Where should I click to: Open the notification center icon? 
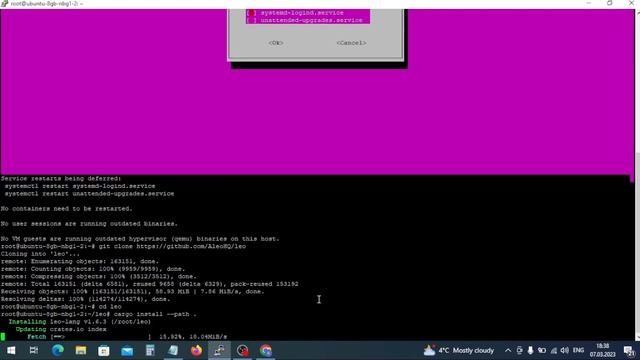pyautogui.click(x=629, y=351)
